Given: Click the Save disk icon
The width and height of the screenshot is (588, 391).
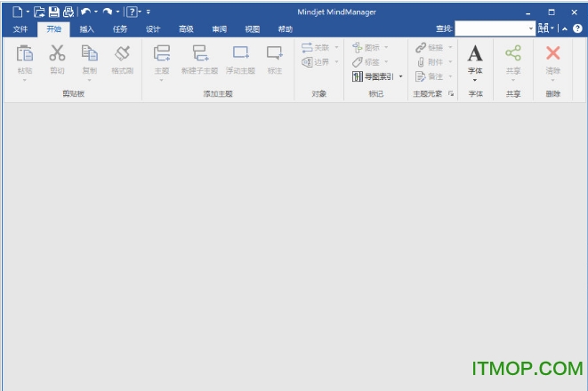Looking at the screenshot, I should [x=54, y=12].
